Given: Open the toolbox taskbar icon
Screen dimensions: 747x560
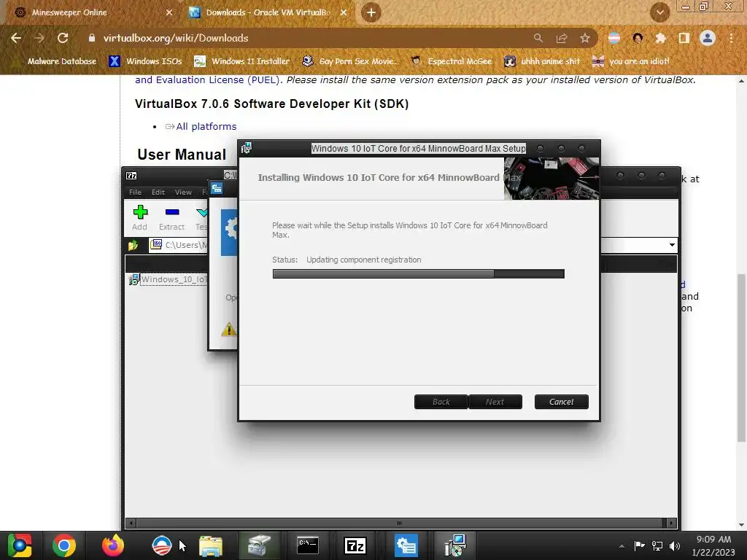Looking at the screenshot, I should [259, 545].
